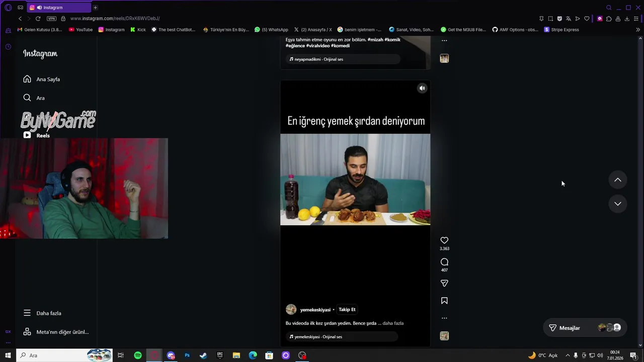Screen dimensions: 644x362
Task: Open the browser extensions cube icon
Action: [x=609, y=19]
